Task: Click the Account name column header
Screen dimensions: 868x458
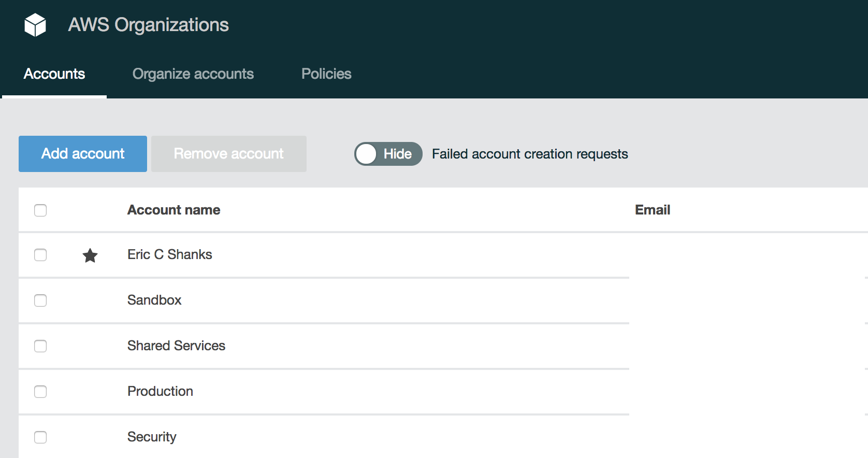Action: 173,210
